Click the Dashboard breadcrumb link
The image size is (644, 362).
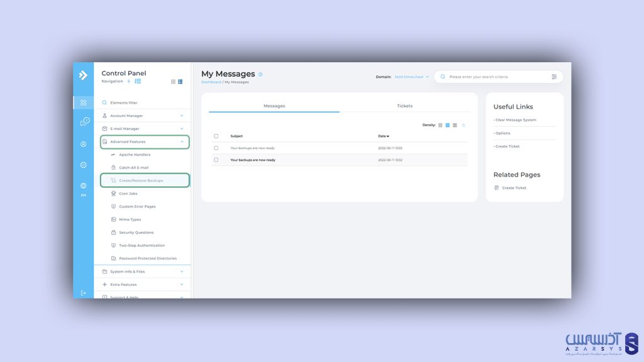211,82
